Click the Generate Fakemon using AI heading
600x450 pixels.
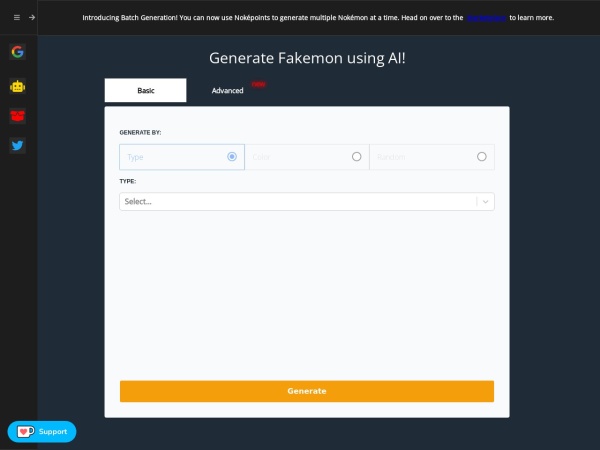tap(307, 58)
